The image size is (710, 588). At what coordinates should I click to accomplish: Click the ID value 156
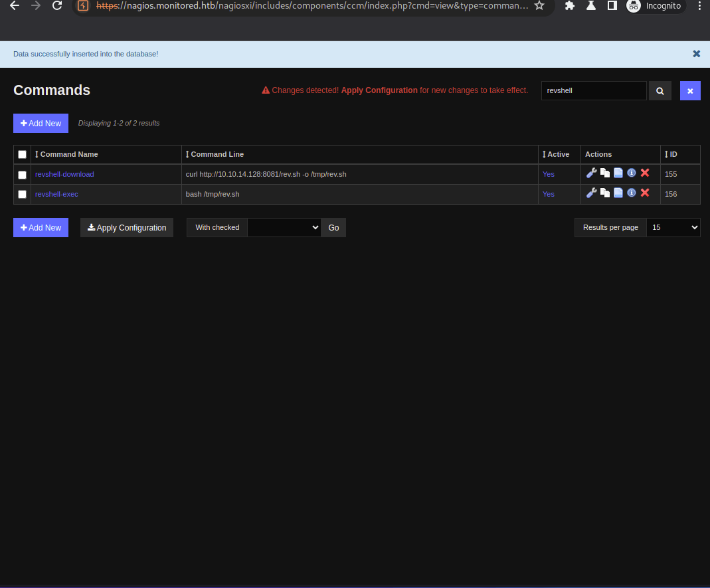[x=671, y=194]
